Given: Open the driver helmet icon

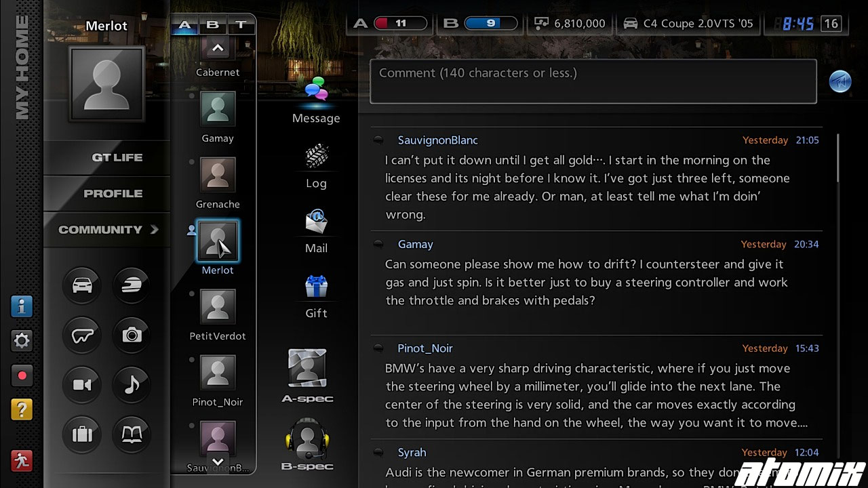Looking at the screenshot, I should coord(132,285).
